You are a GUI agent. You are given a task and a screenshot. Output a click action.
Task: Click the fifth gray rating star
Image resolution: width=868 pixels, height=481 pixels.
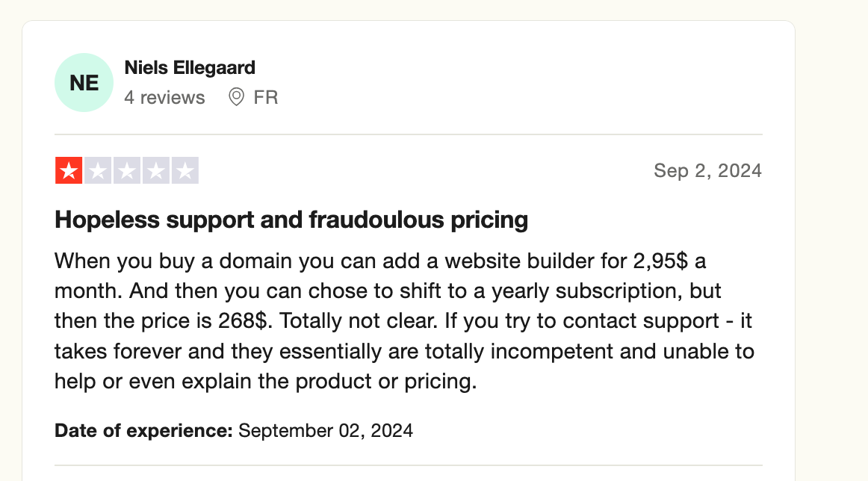[185, 171]
